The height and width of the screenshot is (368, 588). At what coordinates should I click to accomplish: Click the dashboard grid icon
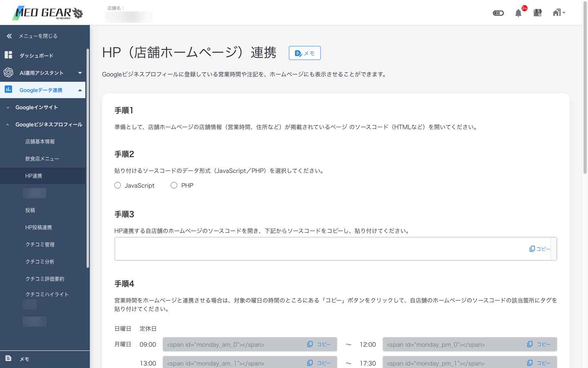(8, 55)
